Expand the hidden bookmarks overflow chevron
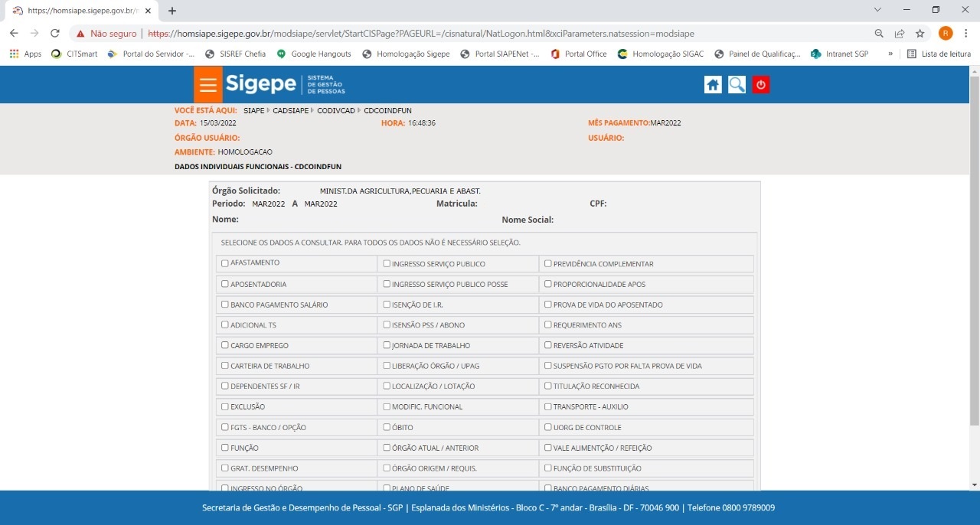 (x=890, y=54)
